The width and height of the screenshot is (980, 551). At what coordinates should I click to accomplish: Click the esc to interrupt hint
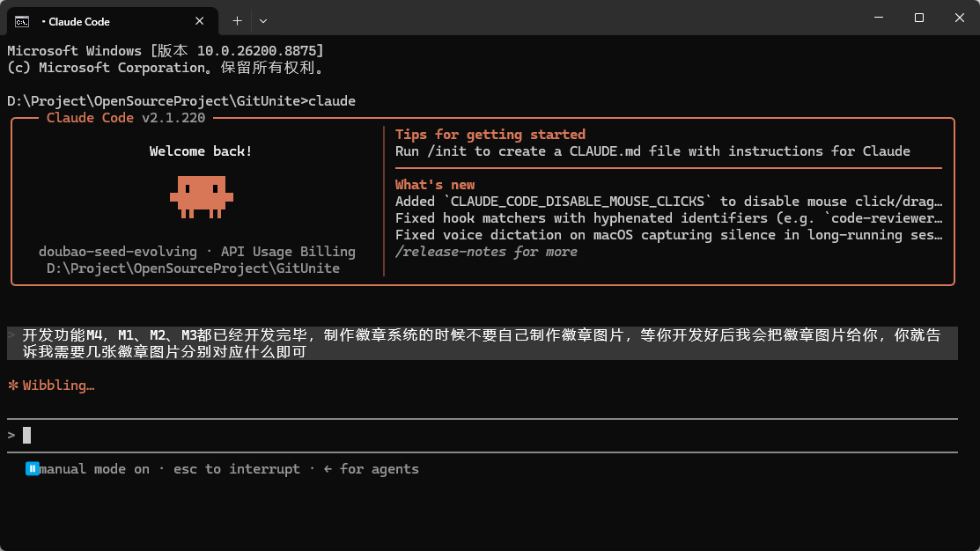coord(236,468)
